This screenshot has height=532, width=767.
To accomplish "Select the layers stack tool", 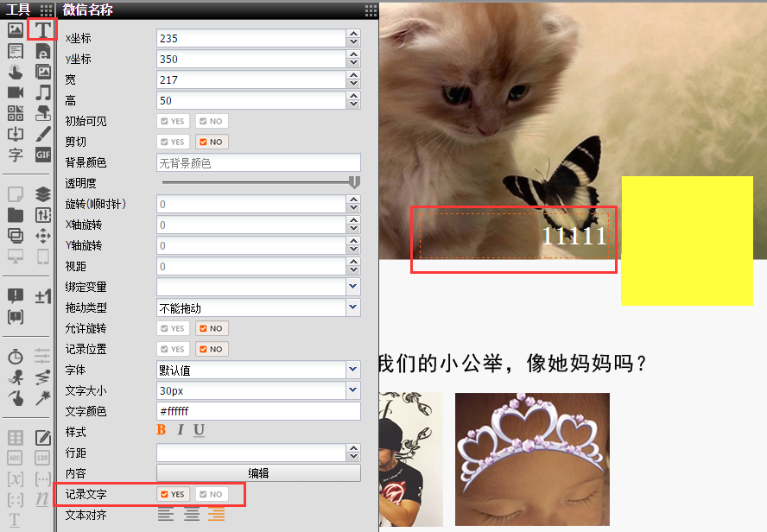I will [x=43, y=194].
